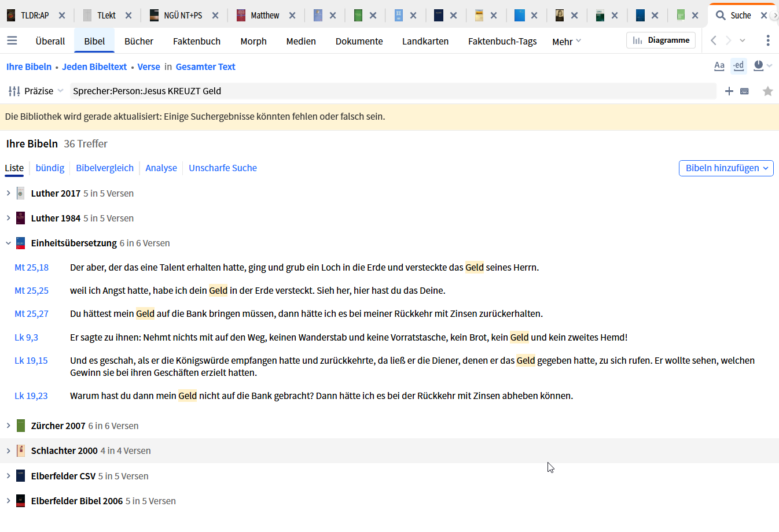Click the Schlachter 2000 book cover icon
This screenshot has height=532, width=779.
pos(21,450)
